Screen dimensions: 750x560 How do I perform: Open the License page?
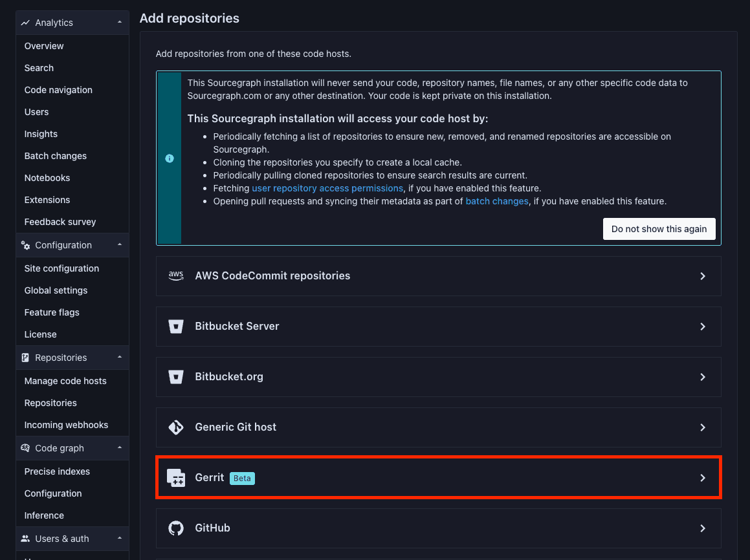pos(40,334)
